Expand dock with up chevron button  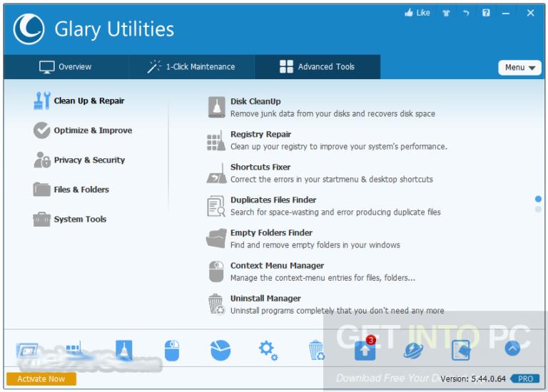point(513,349)
